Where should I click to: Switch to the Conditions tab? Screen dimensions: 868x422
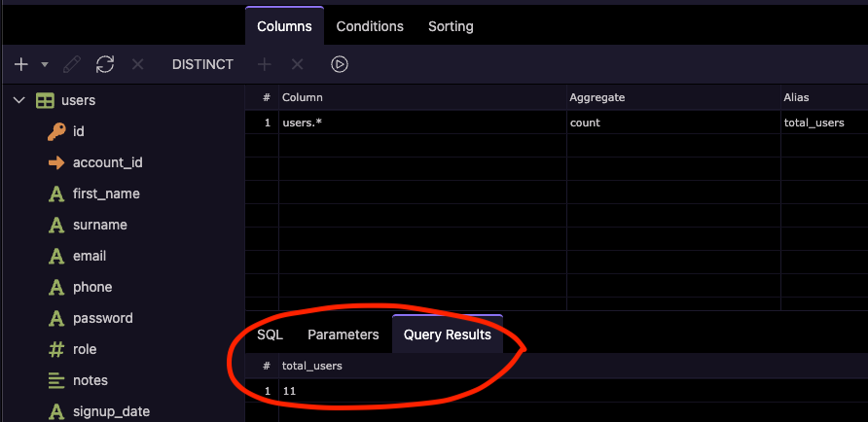coord(370,26)
